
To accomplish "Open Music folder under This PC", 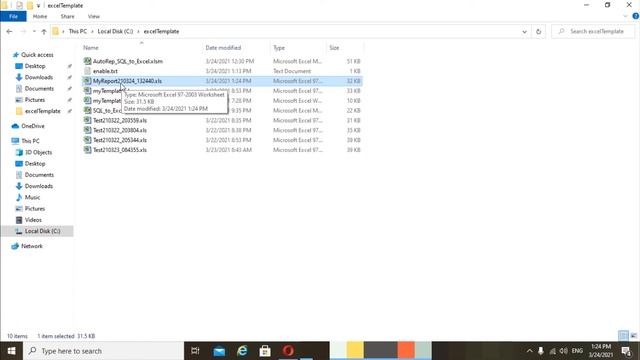I will point(32,197).
